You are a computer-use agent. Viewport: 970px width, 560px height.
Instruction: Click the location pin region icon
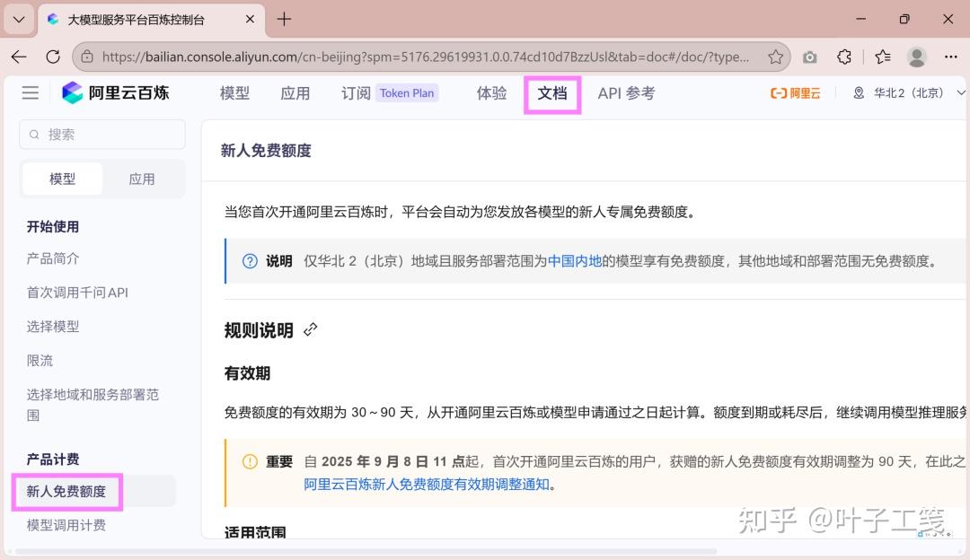coord(859,92)
